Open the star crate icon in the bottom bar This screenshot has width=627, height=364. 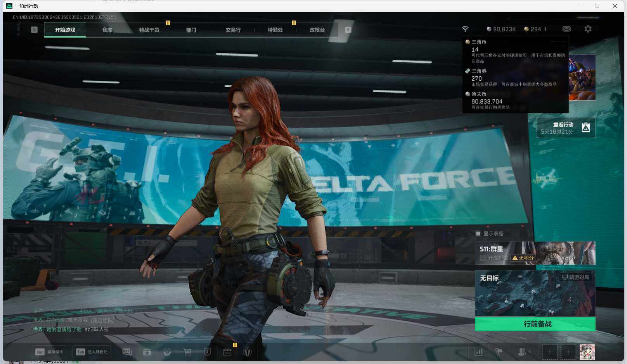point(147,352)
